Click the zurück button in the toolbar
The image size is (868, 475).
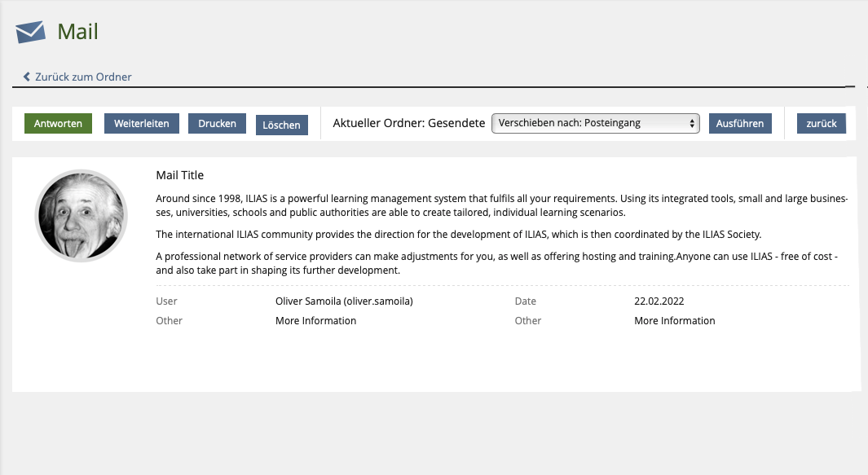[821, 124]
